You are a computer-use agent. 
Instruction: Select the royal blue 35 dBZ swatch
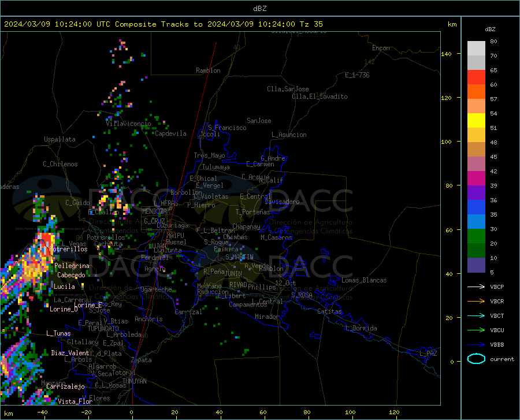coord(476,207)
